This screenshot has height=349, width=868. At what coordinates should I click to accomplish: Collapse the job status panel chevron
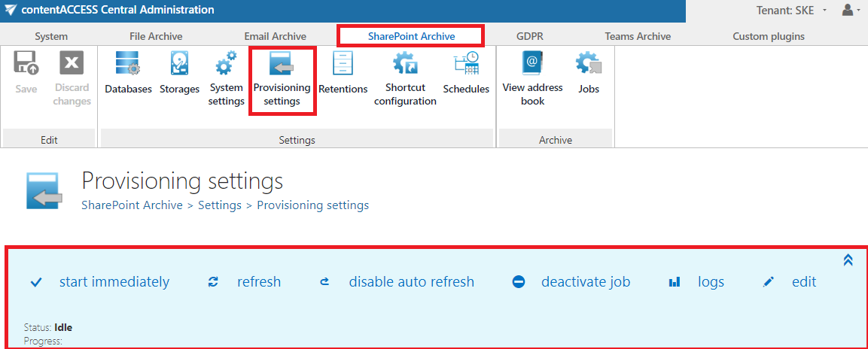coord(848,259)
